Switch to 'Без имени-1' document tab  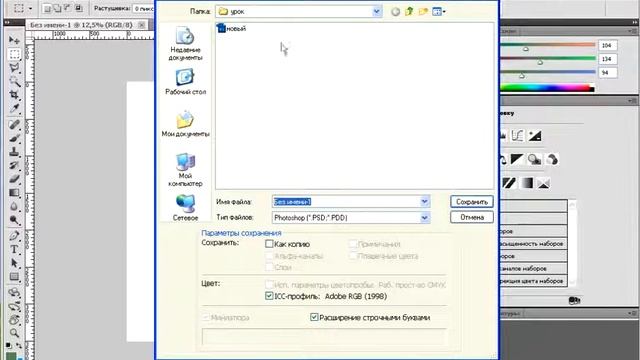pyautogui.click(x=81, y=25)
